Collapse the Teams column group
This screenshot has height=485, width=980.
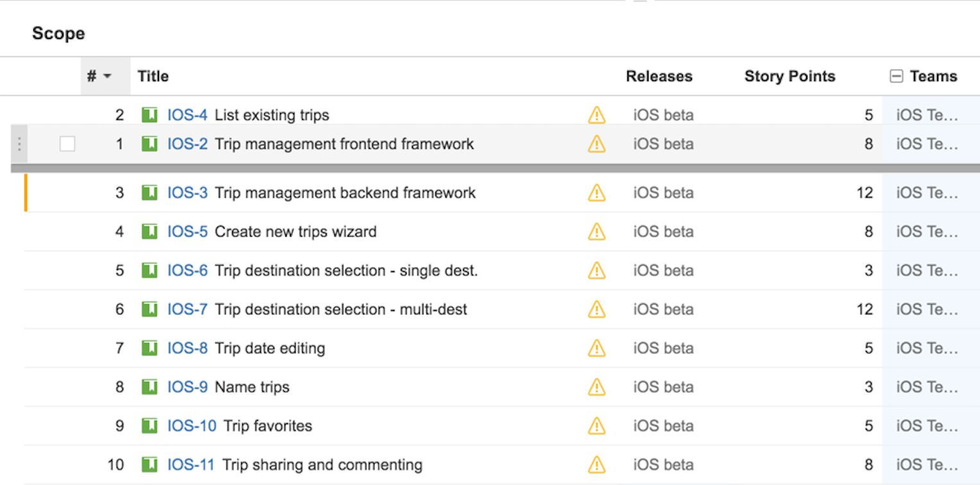(x=897, y=76)
